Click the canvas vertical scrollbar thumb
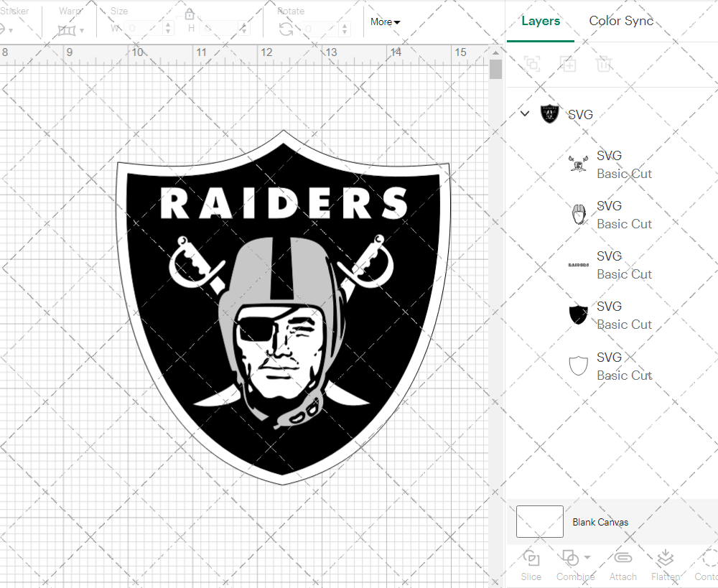The image size is (718, 588). click(495, 70)
